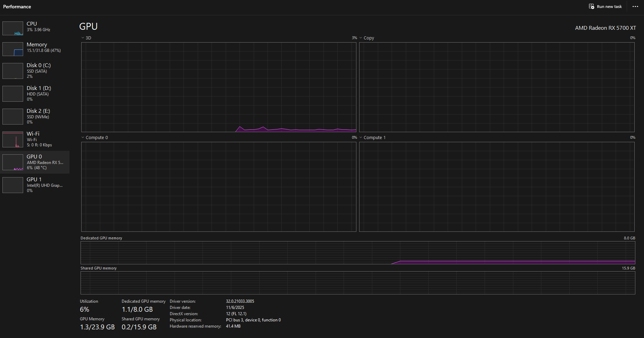
Task: Click the Performance page title
Action: [x=17, y=7]
